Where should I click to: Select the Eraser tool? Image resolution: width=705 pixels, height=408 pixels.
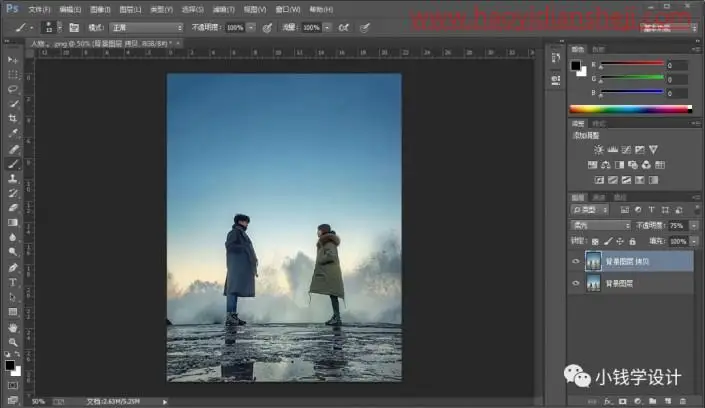[13, 208]
